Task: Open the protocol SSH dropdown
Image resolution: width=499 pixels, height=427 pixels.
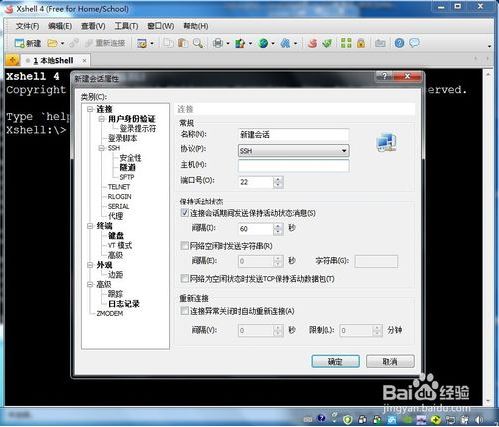Action: pos(294,151)
